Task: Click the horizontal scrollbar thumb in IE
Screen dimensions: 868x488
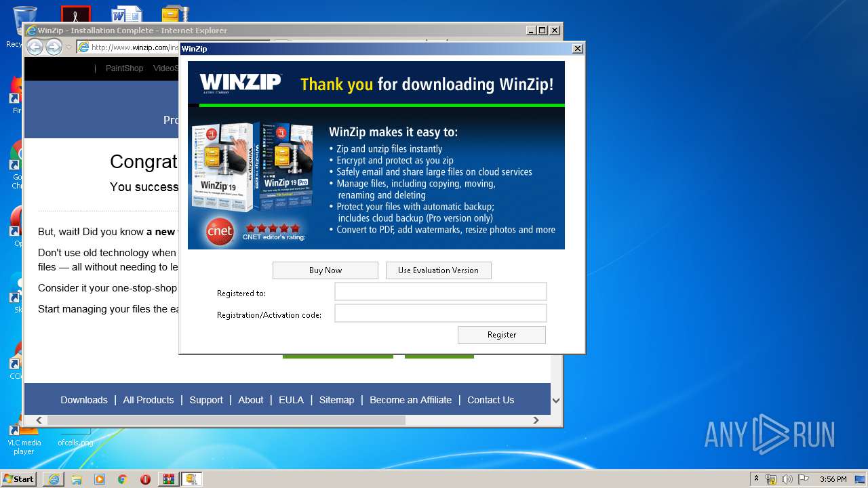Action: pyautogui.click(x=226, y=420)
